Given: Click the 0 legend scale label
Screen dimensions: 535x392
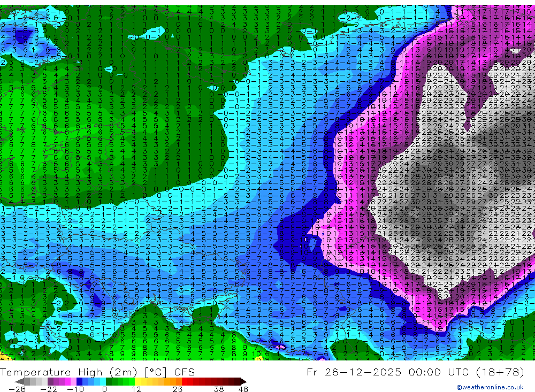Looking at the screenshot, I should (x=104, y=389).
